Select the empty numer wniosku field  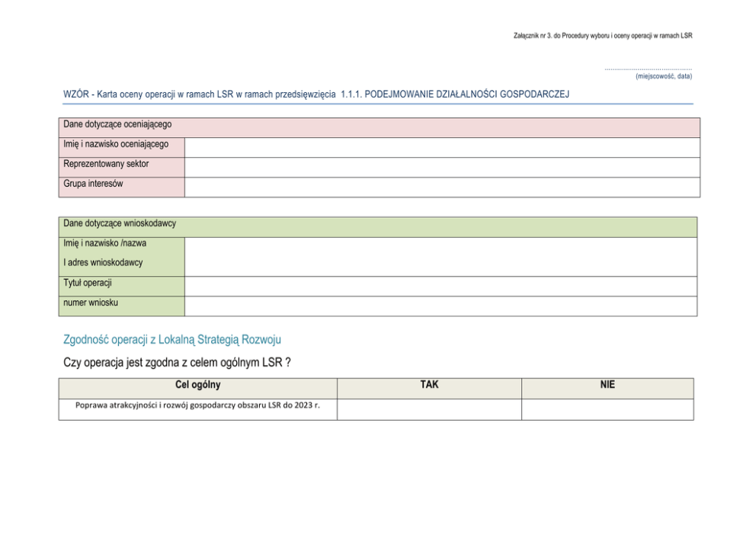pyautogui.click(x=442, y=306)
